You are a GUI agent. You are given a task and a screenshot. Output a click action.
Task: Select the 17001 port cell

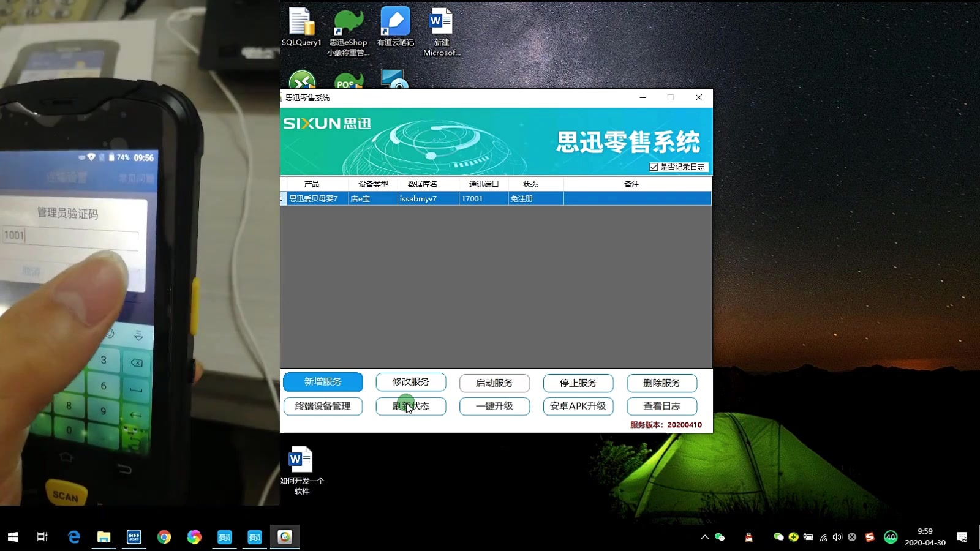(x=484, y=198)
